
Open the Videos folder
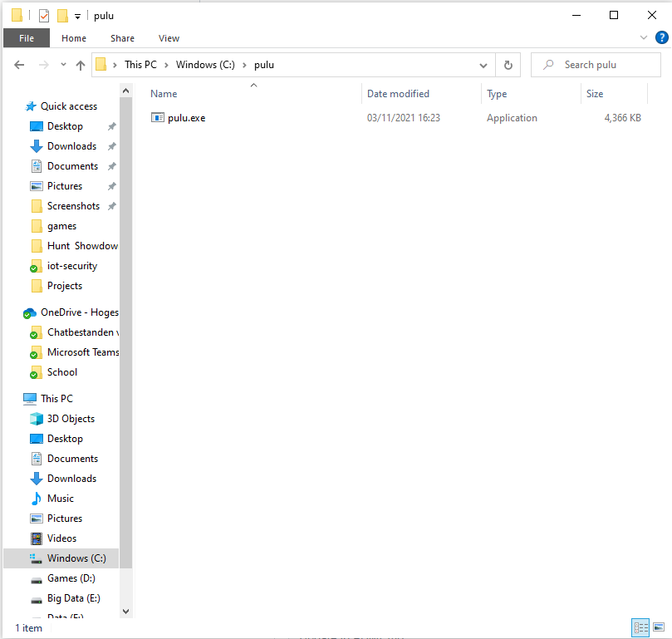tap(61, 538)
